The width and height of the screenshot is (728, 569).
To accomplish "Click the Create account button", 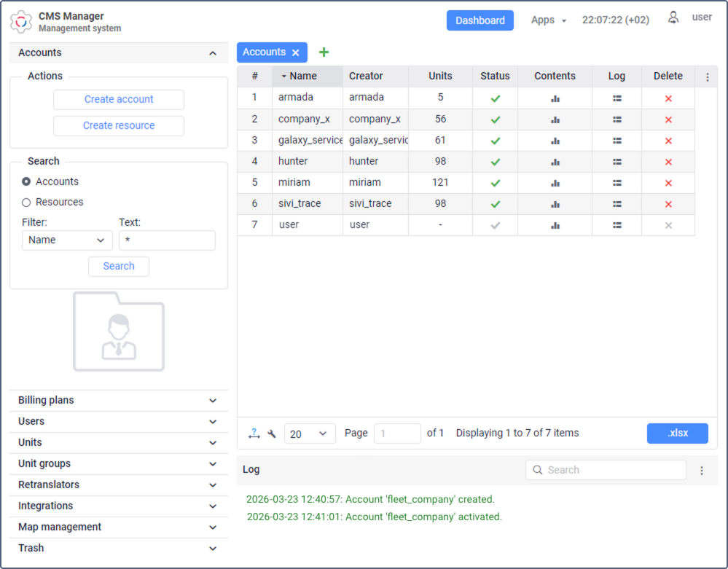I will pos(118,100).
